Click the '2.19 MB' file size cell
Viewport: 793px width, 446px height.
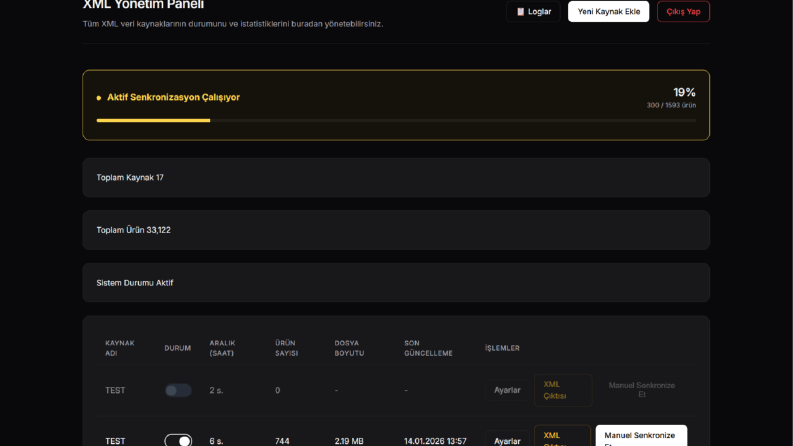tap(349, 441)
